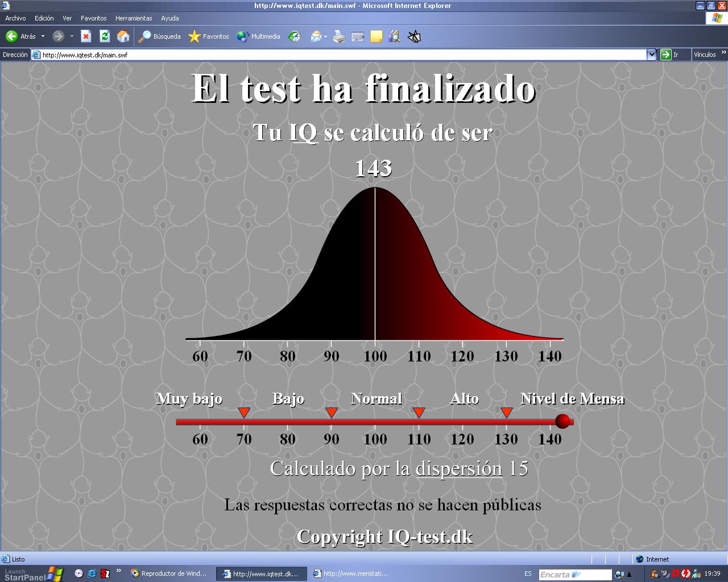The height and width of the screenshot is (582, 728).
Task: Click the yellow note discussion icon
Action: pos(376,36)
